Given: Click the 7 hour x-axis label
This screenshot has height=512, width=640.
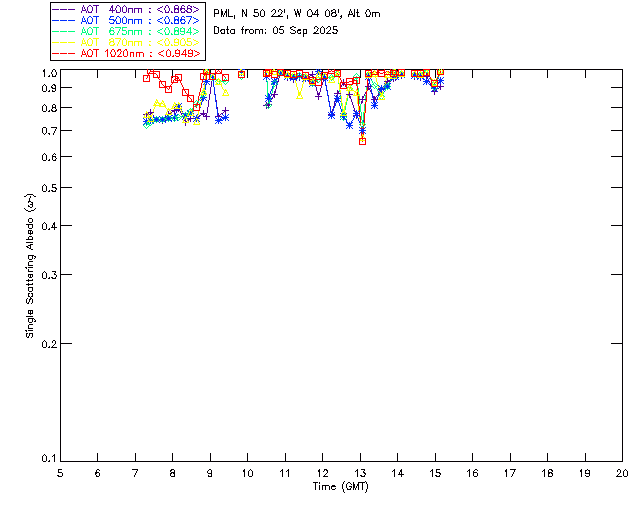Looking at the screenshot, I should tap(135, 473).
